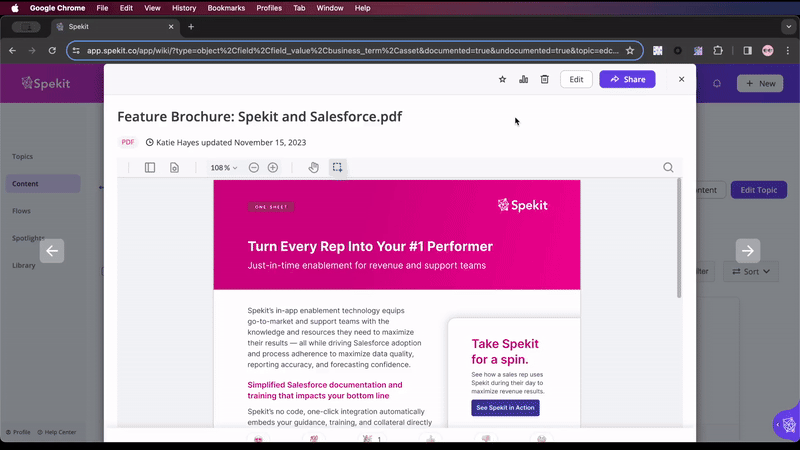The image size is (800, 450).
Task: Click the PDF viewer vertical scrollbar
Action: [679, 238]
